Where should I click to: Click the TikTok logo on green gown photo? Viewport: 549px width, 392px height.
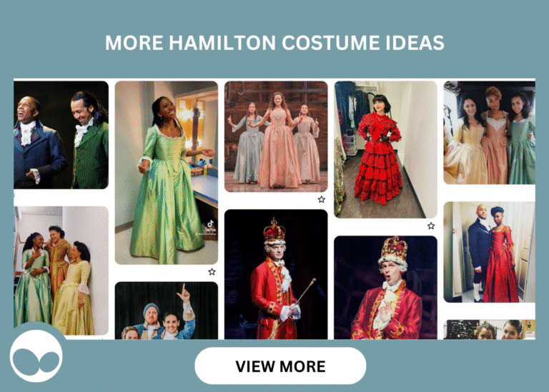coord(210,223)
